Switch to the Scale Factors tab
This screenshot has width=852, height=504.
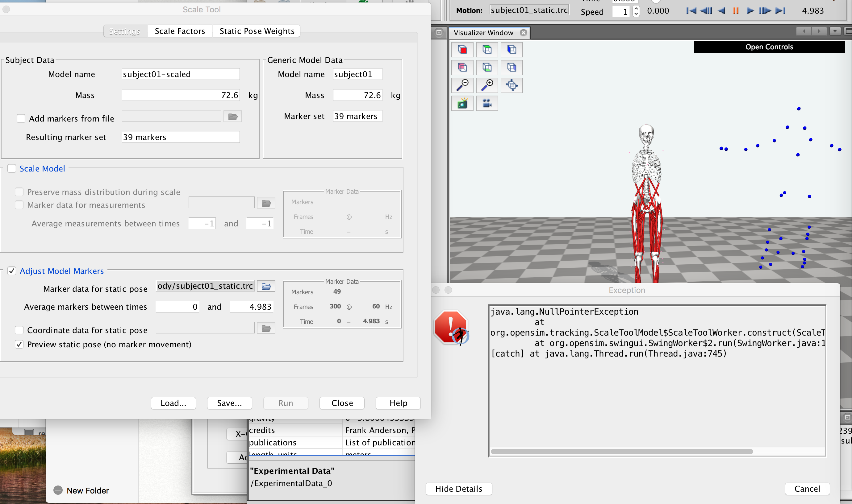180,31
